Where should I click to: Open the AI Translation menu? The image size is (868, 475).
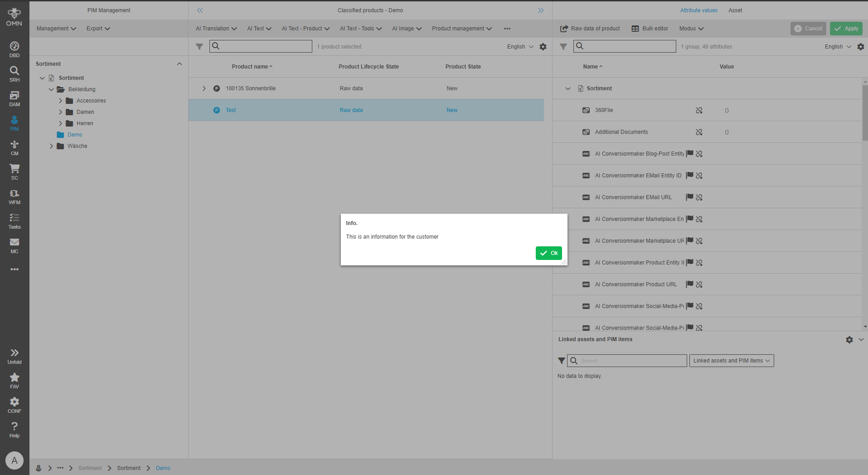tap(216, 29)
